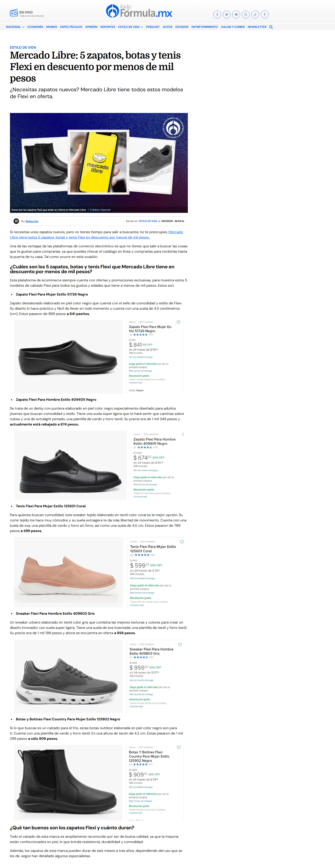This screenshot has width=335, height=868.
Task: Open the podcast microphone icon
Action: pyautogui.click(x=265, y=15)
